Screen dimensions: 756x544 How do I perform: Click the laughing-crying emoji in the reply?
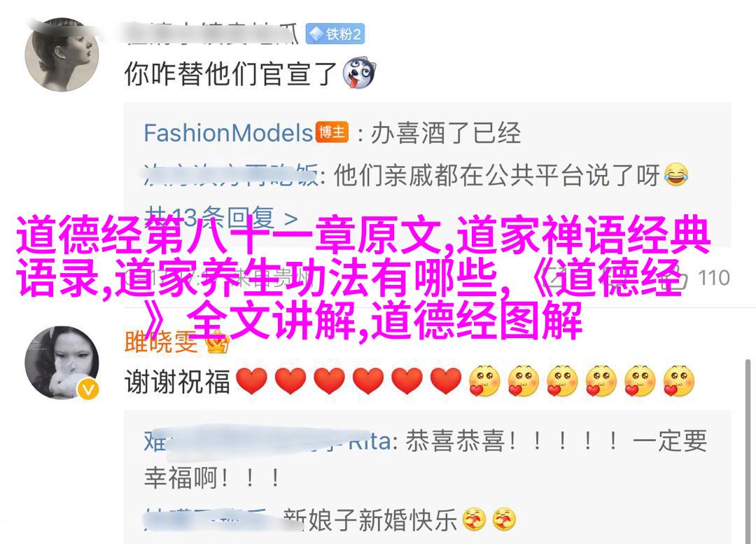click(676, 175)
